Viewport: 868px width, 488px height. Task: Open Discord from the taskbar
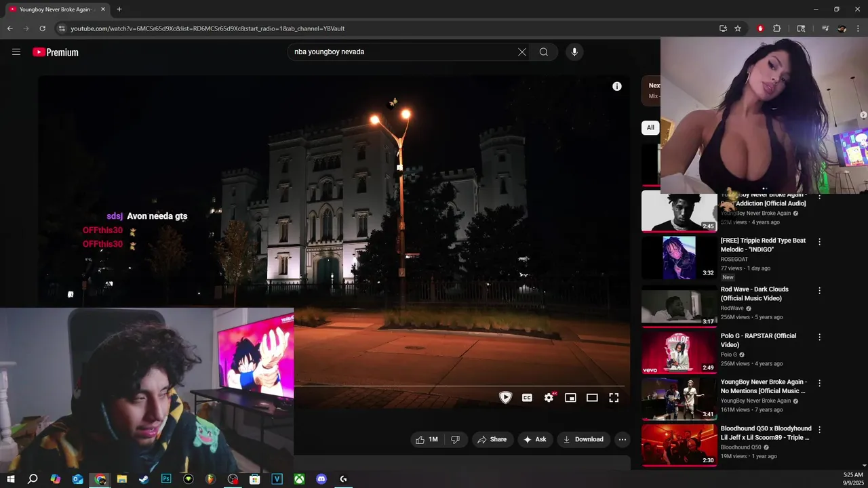pos(321,479)
